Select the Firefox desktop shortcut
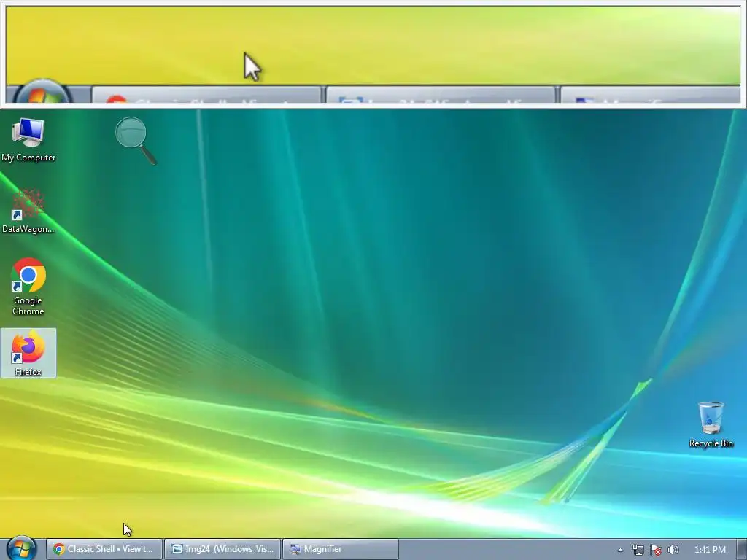The width and height of the screenshot is (747, 560). [28, 353]
